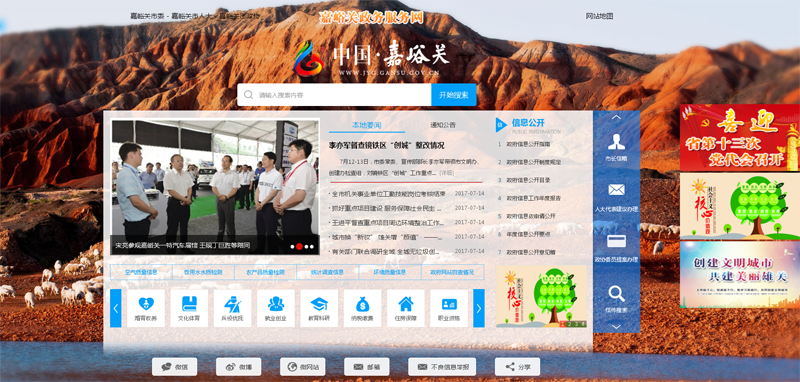
Task: Click the 开始搜索 search button
Action: click(x=454, y=95)
